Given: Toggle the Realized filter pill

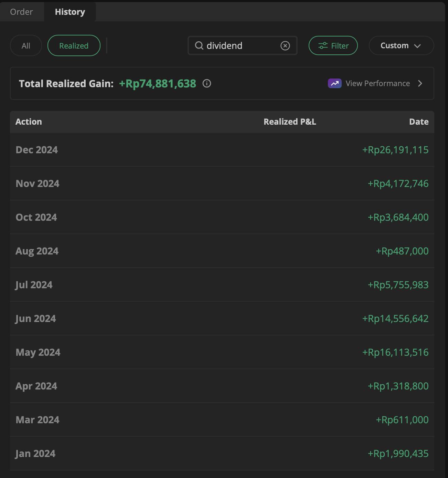Looking at the screenshot, I should point(74,46).
